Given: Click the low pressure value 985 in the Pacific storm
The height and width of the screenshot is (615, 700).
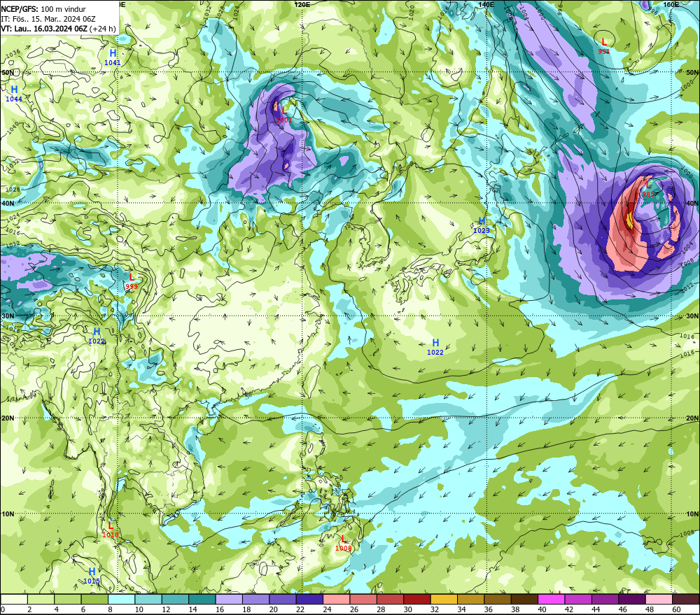Looking at the screenshot, I should pos(648,194).
